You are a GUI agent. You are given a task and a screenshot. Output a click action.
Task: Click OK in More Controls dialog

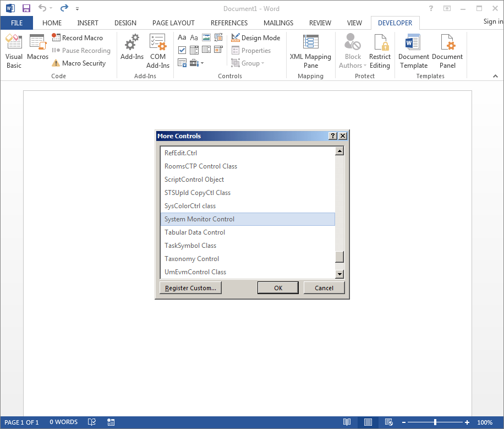pos(278,287)
